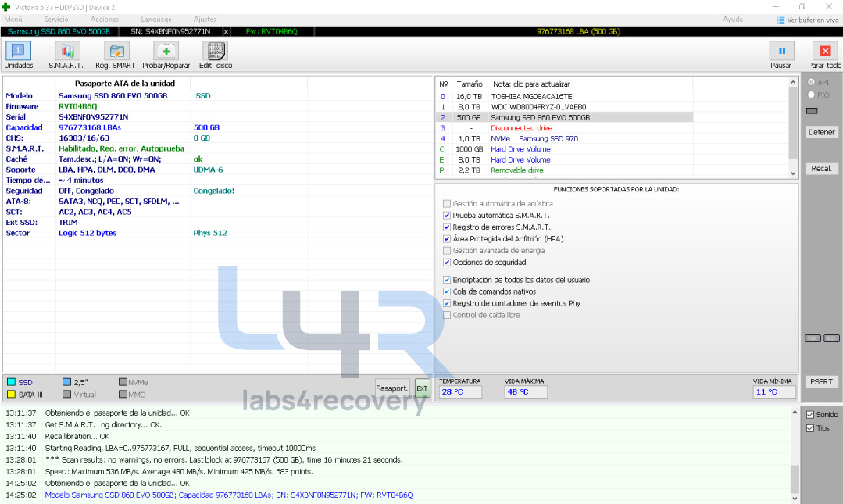The width and height of the screenshot is (843, 504).
Task: Click the gray Virtual indicator square
Action: pyautogui.click(x=66, y=395)
